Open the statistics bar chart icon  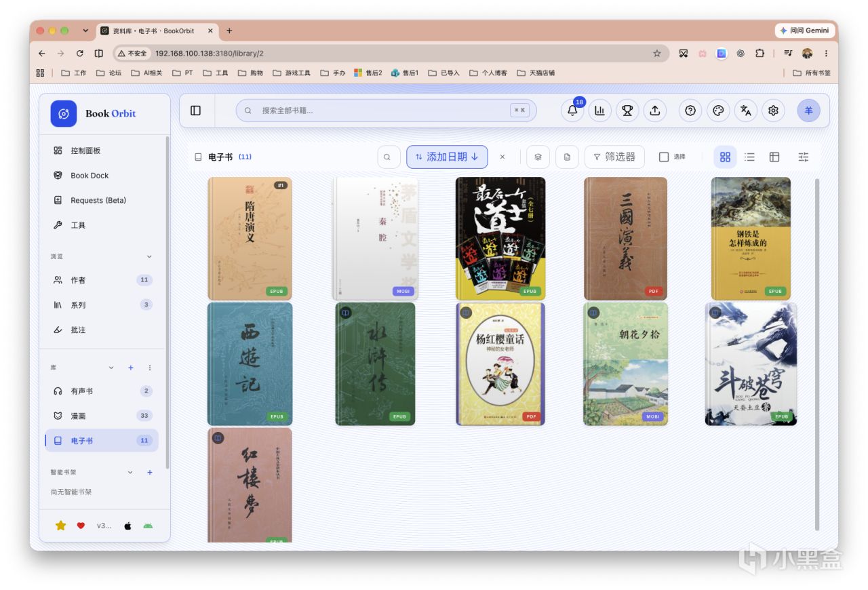click(x=599, y=111)
